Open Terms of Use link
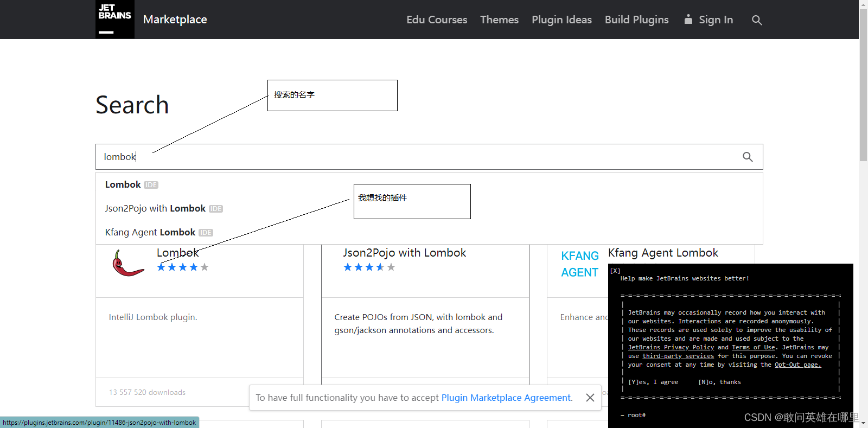868x428 pixels. 754,347
